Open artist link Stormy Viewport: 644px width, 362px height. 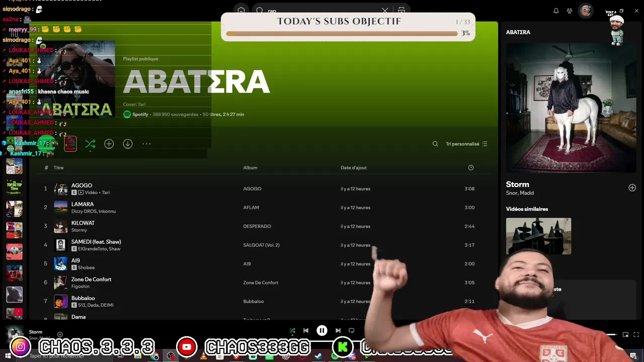pyautogui.click(x=79, y=230)
